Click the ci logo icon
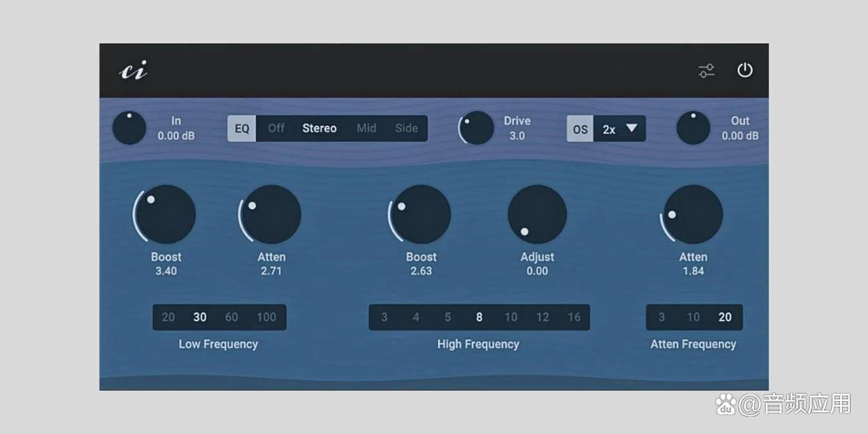 coord(133,71)
